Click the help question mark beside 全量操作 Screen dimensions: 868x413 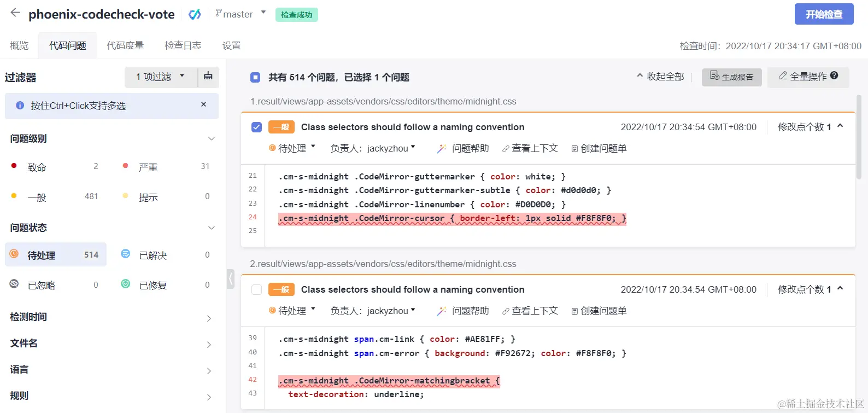point(834,75)
